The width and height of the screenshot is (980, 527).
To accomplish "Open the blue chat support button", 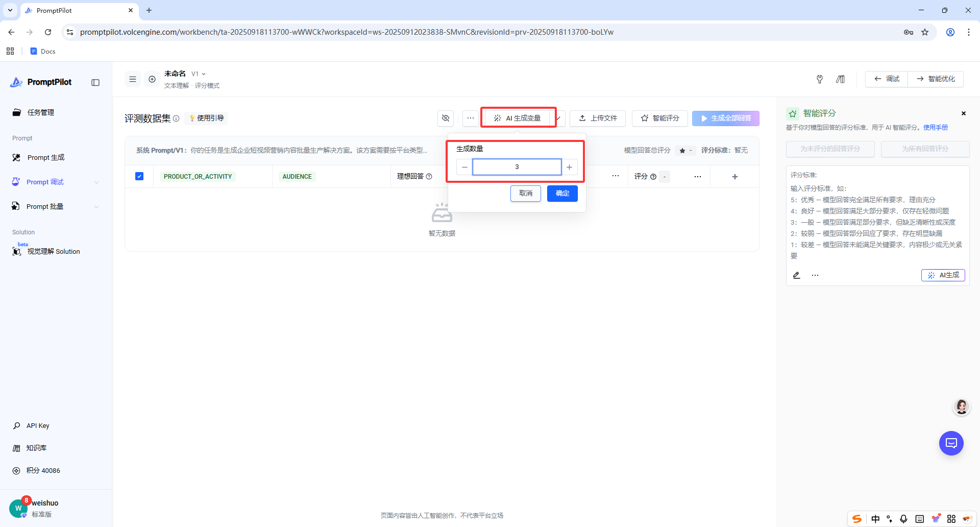I will point(951,443).
